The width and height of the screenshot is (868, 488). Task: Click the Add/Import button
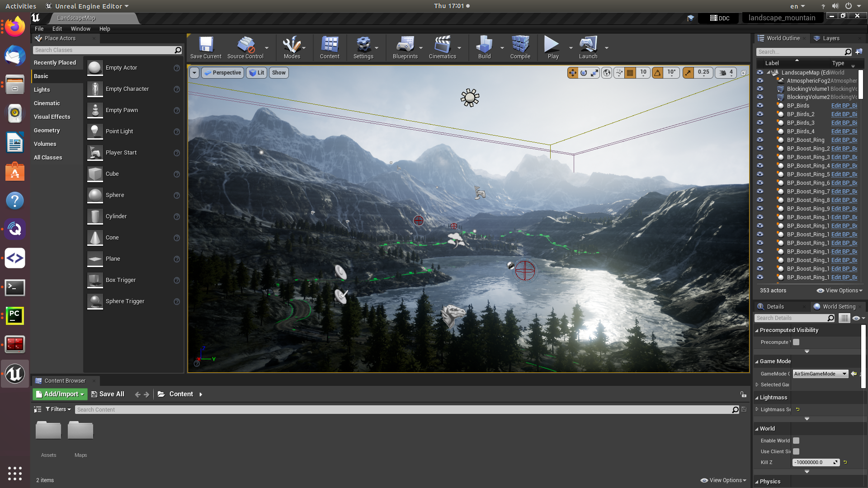(x=60, y=394)
